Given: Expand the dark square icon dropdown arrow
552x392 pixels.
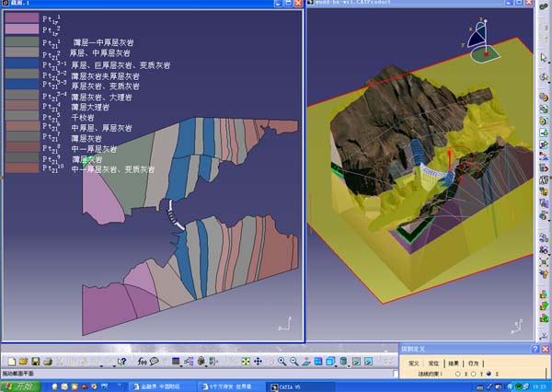Looking at the screenshot, I should pyautogui.click(x=181, y=366).
